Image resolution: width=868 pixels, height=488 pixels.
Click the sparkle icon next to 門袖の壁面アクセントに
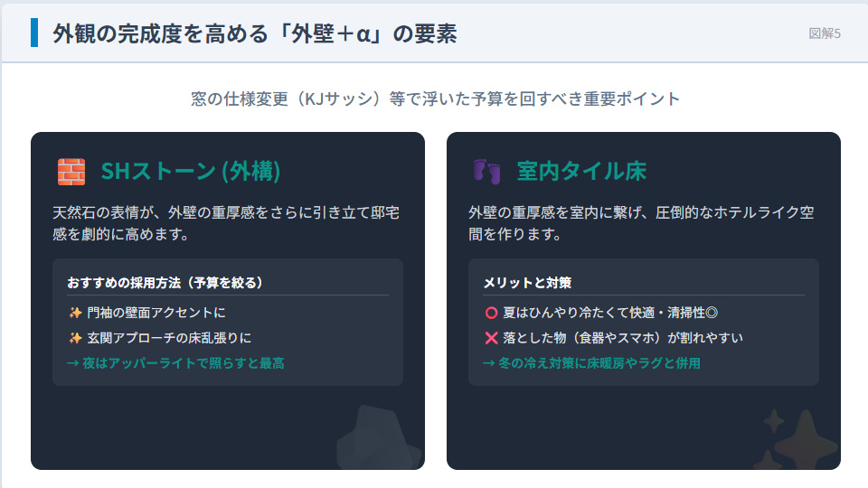click(x=75, y=314)
